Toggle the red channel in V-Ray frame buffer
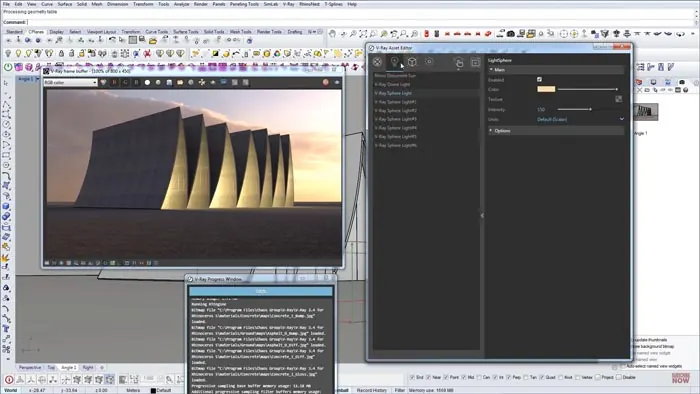This screenshot has width=700, height=394. (114, 83)
